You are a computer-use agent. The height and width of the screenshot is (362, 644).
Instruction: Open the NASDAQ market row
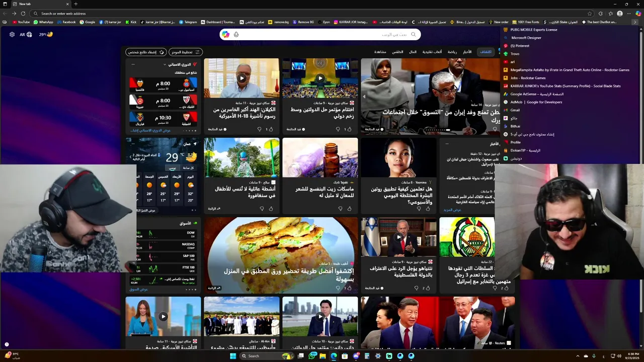(166, 245)
